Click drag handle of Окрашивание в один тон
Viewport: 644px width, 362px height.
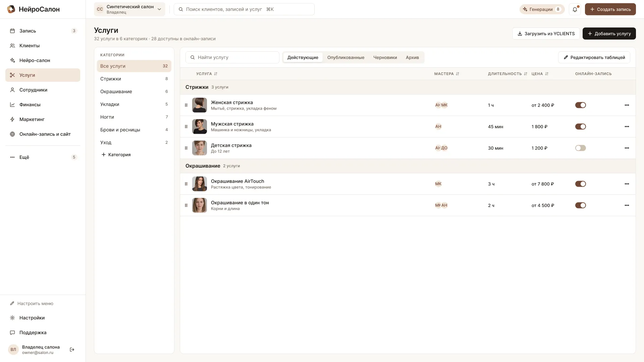186,205
